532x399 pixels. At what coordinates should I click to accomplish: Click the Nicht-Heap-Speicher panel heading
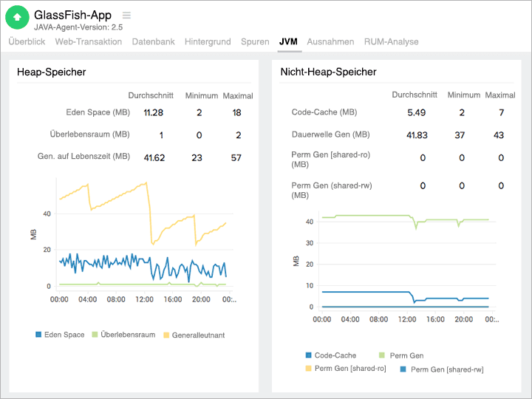[x=328, y=72]
